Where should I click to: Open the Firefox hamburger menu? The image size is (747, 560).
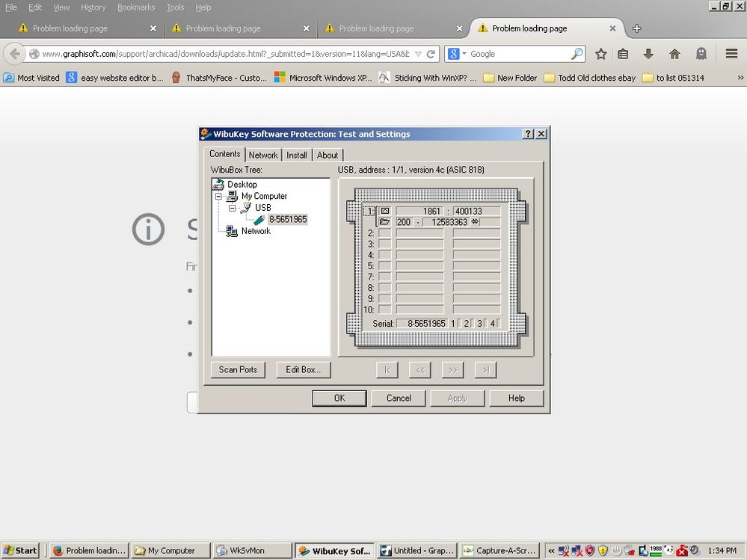coord(732,54)
